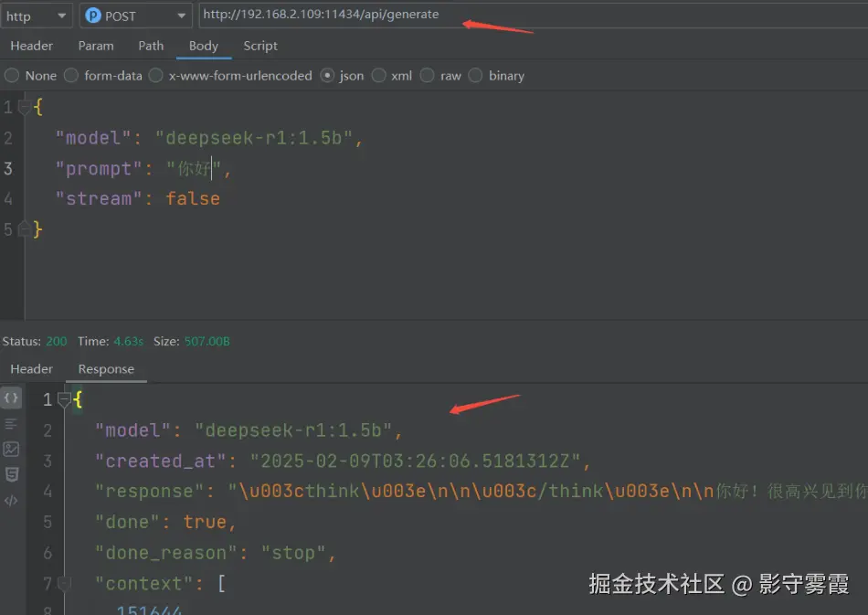The width and height of the screenshot is (868, 615).
Task: Click the false value of "stream"
Action: coord(193,198)
